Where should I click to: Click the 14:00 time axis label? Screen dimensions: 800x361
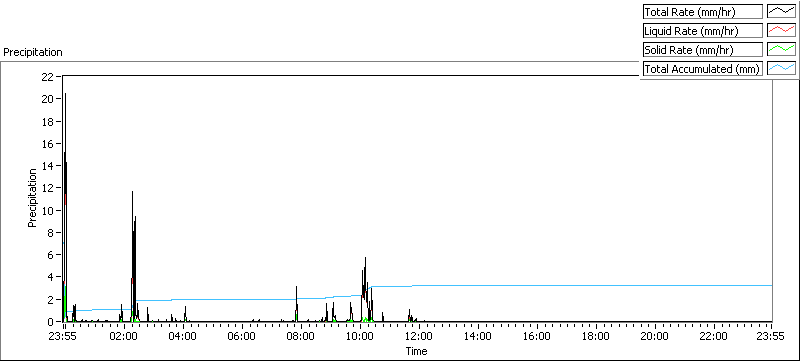click(478, 336)
